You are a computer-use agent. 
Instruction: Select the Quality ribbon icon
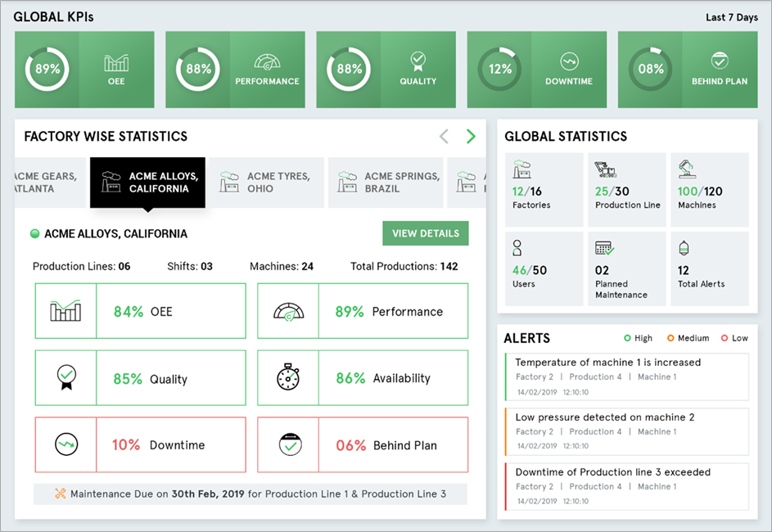point(418,59)
